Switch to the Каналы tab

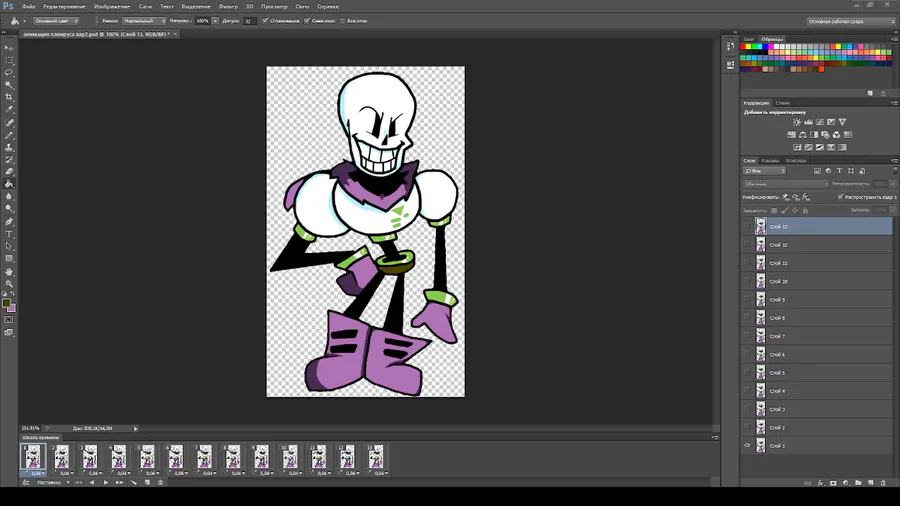coord(770,161)
